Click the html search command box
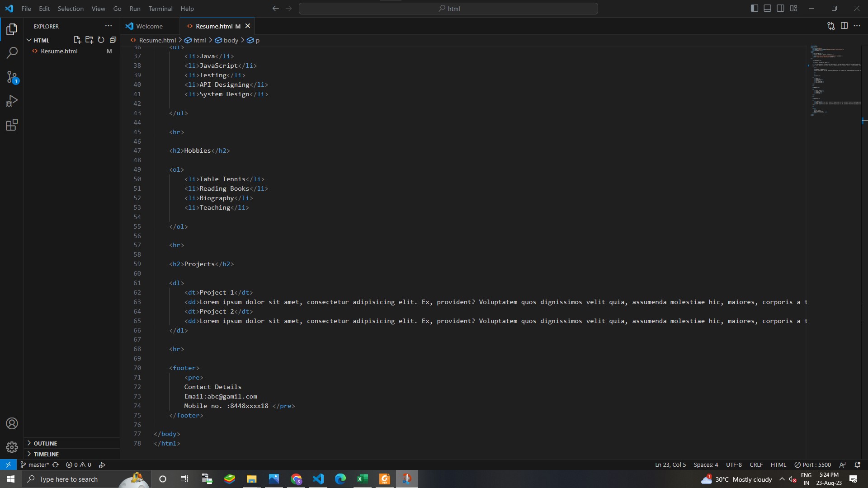This screenshot has width=868, height=488. click(x=448, y=9)
